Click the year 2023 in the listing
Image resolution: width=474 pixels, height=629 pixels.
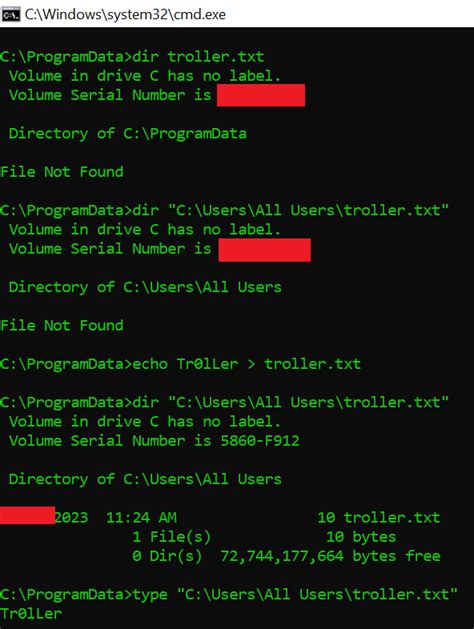pyautogui.click(x=71, y=517)
